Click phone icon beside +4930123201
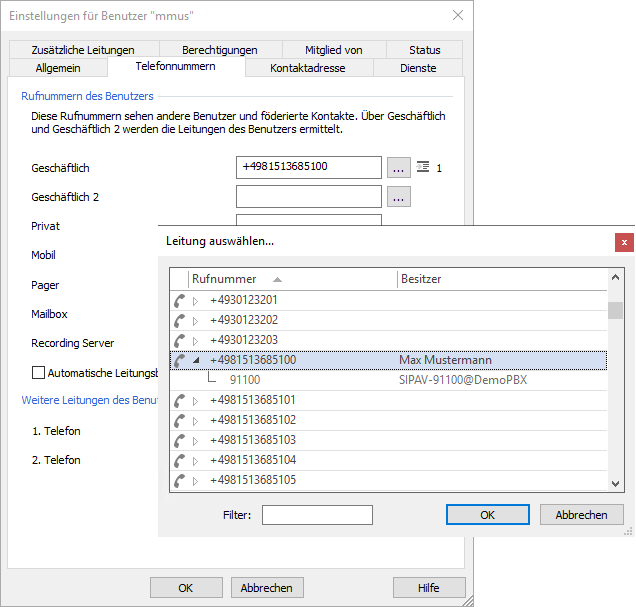The height and width of the screenshot is (607, 636). tap(179, 300)
